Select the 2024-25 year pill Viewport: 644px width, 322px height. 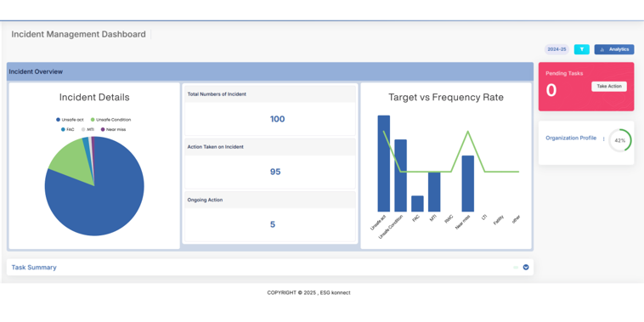click(x=557, y=49)
